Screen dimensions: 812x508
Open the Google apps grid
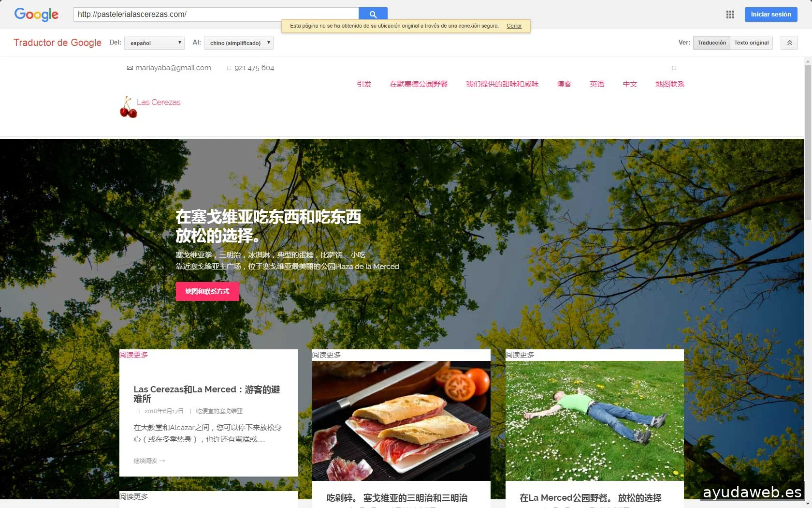[x=730, y=15]
